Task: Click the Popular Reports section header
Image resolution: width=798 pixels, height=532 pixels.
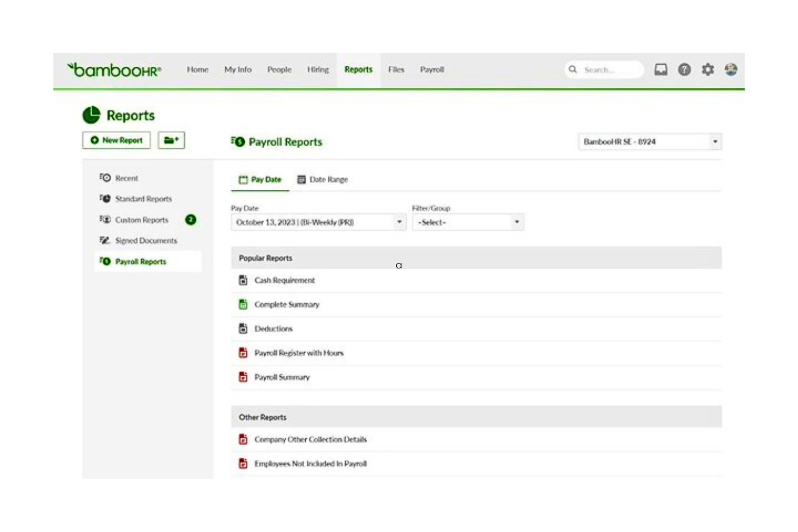Action: tap(477, 258)
